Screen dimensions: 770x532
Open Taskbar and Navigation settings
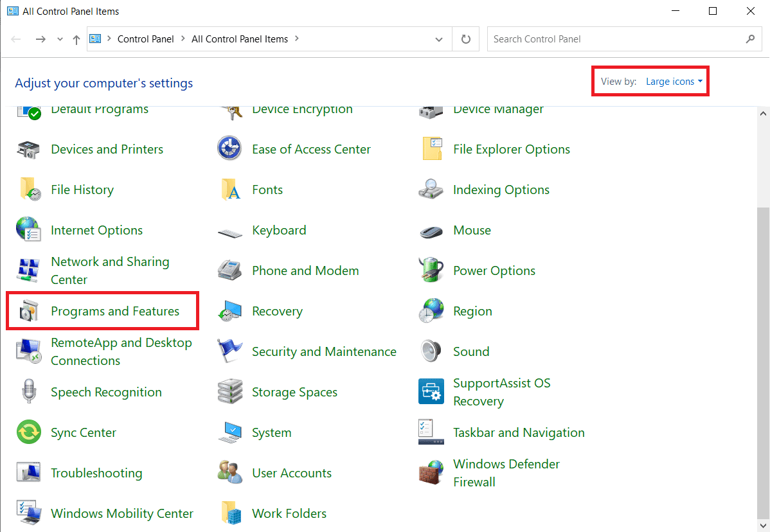pos(519,432)
